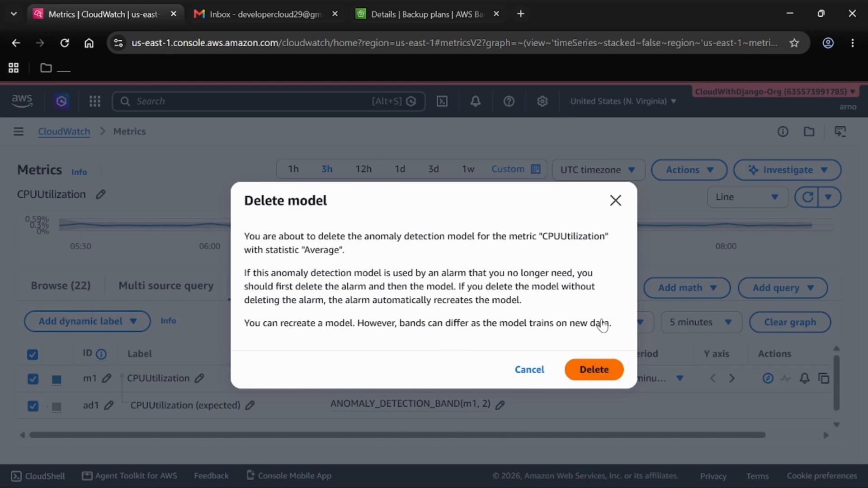Select the 1h time range

pos(293,169)
